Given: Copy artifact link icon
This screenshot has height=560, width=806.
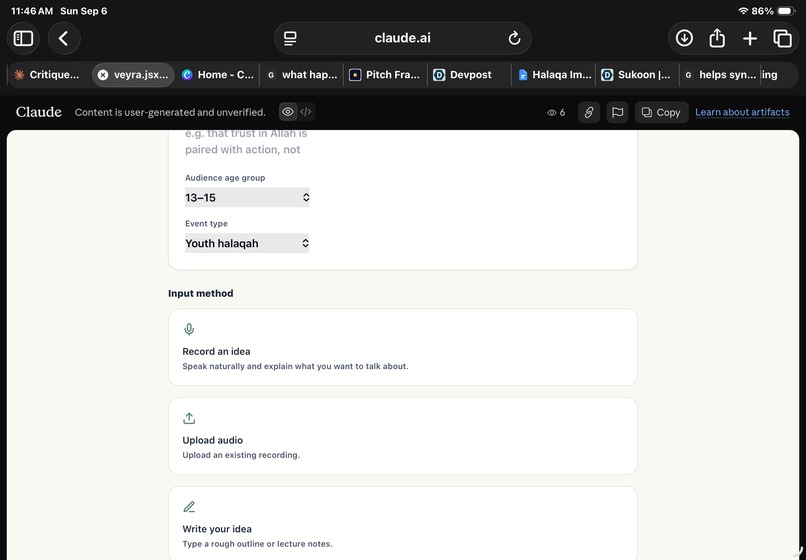Looking at the screenshot, I should (589, 112).
